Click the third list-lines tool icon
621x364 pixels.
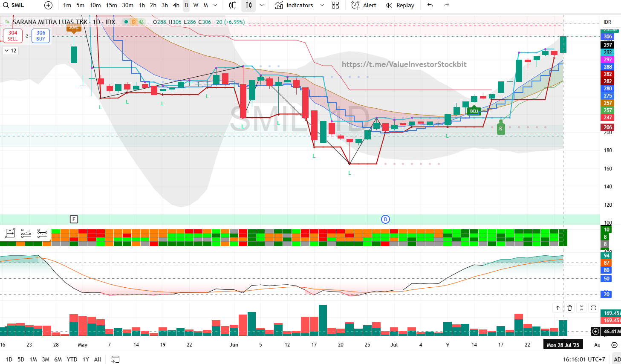coord(42,233)
